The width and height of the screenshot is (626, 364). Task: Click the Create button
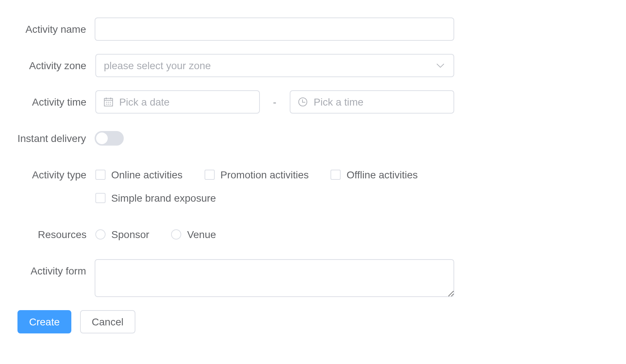(44, 322)
